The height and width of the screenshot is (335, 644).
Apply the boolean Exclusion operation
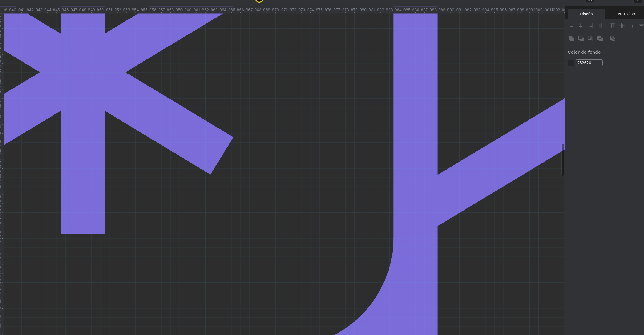pos(600,38)
